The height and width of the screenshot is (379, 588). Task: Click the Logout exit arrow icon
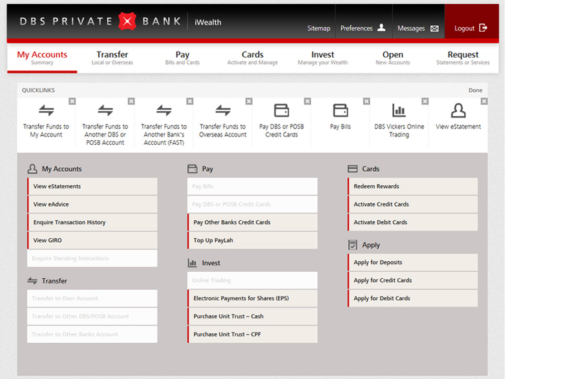point(483,28)
